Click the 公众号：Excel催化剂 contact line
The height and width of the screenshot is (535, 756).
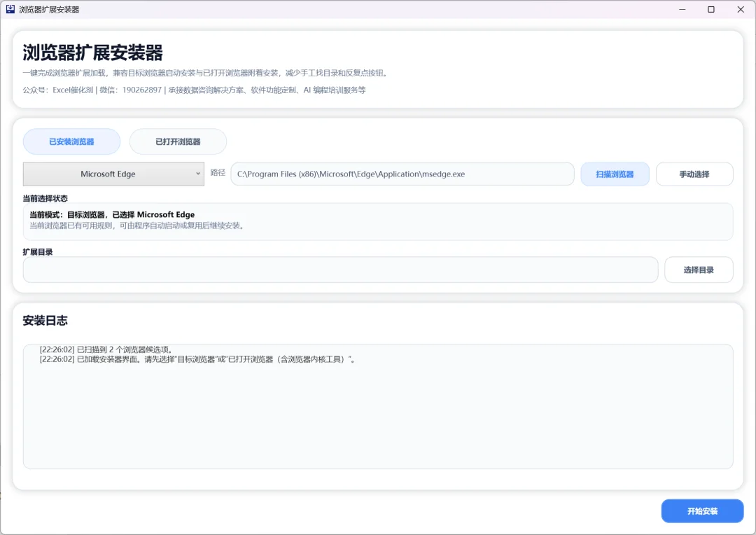pyautogui.click(x=194, y=90)
